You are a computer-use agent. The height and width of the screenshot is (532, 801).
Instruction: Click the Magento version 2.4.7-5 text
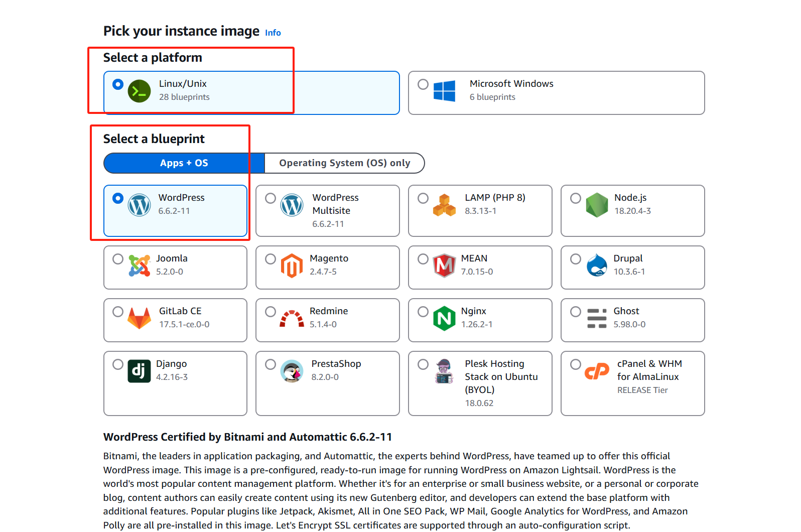click(323, 272)
